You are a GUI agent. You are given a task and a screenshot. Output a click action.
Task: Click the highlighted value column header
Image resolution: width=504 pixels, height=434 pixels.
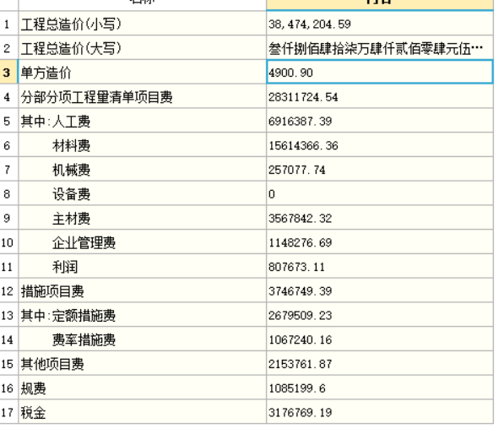click(x=380, y=4)
